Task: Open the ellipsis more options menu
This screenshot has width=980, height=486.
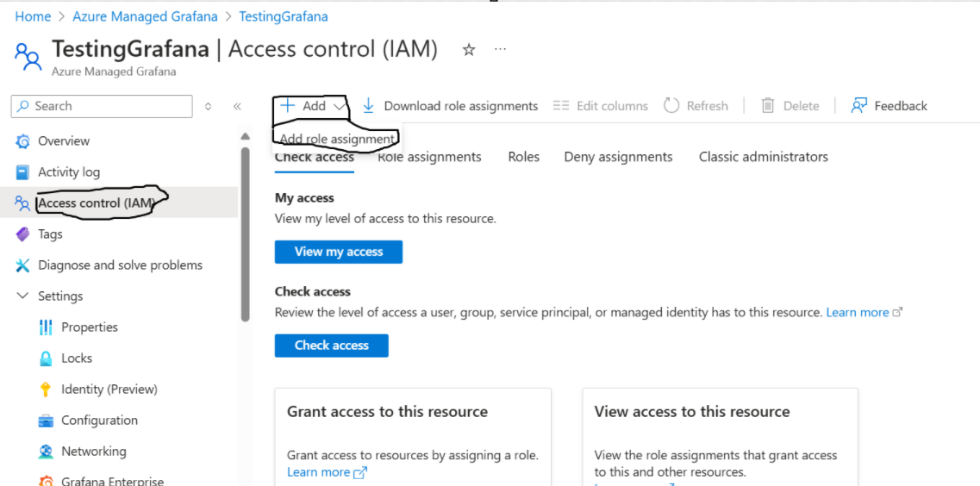Action: point(500,49)
